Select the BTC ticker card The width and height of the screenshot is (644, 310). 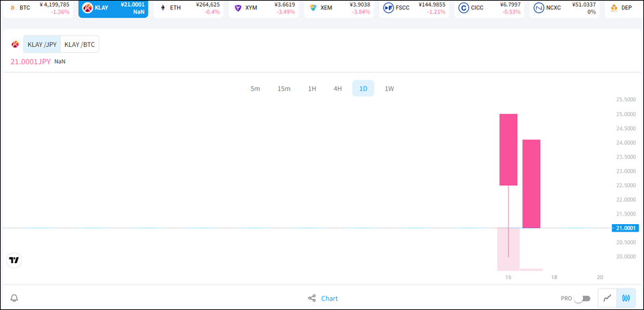tap(39, 9)
